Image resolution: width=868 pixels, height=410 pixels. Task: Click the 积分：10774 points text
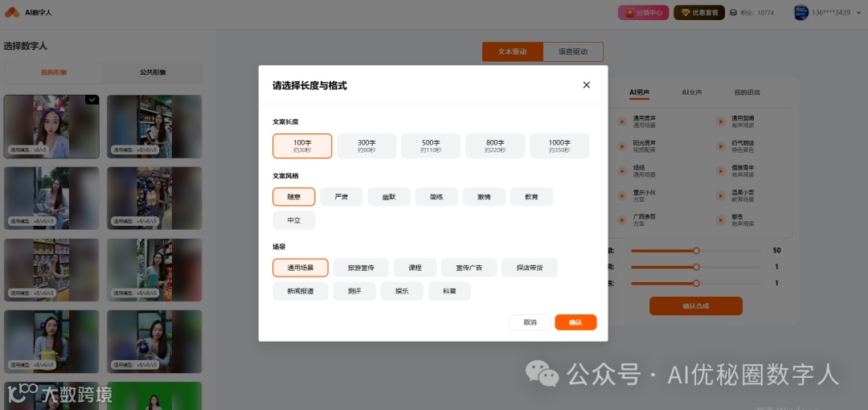757,13
